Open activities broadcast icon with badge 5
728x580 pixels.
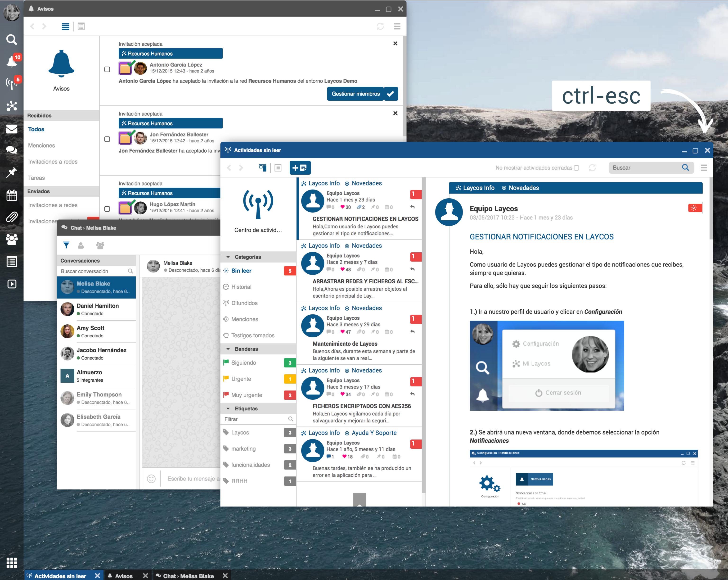click(x=12, y=83)
